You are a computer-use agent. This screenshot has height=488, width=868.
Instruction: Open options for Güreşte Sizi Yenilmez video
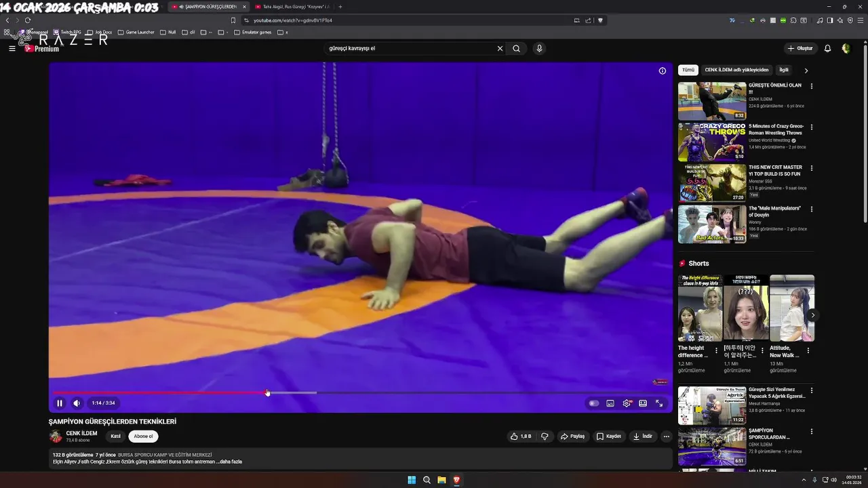click(x=812, y=390)
